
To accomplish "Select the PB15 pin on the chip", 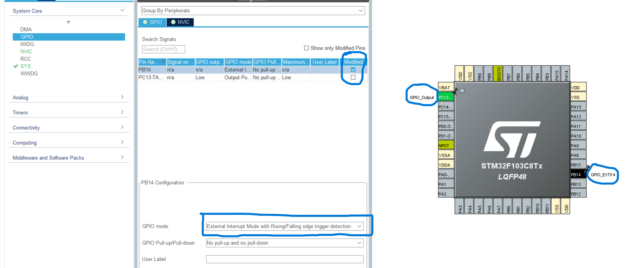I will [x=578, y=165].
